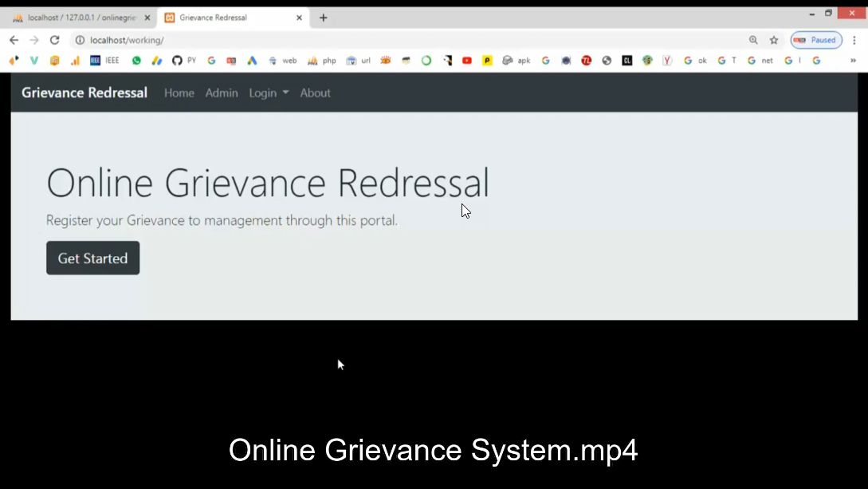This screenshot has width=868, height=489.
Task: Open the GitHub PY bookmark
Action: 184,61
